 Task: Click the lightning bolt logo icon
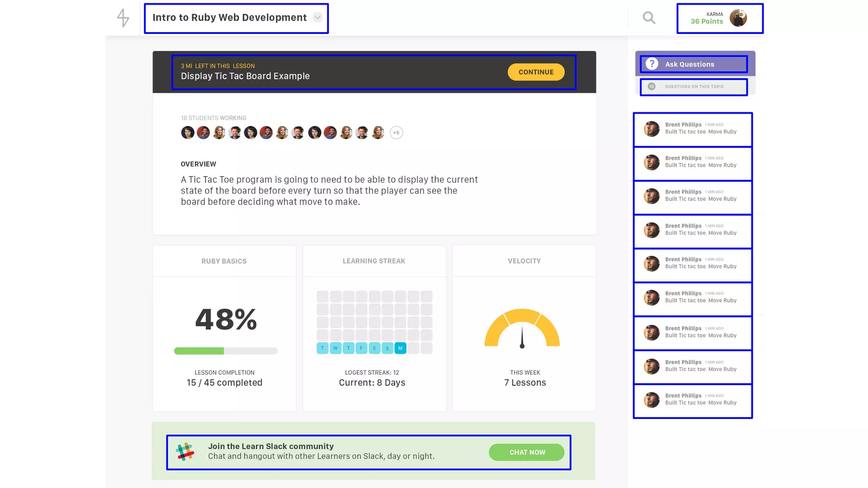pyautogui.click(x=123, y=18)
